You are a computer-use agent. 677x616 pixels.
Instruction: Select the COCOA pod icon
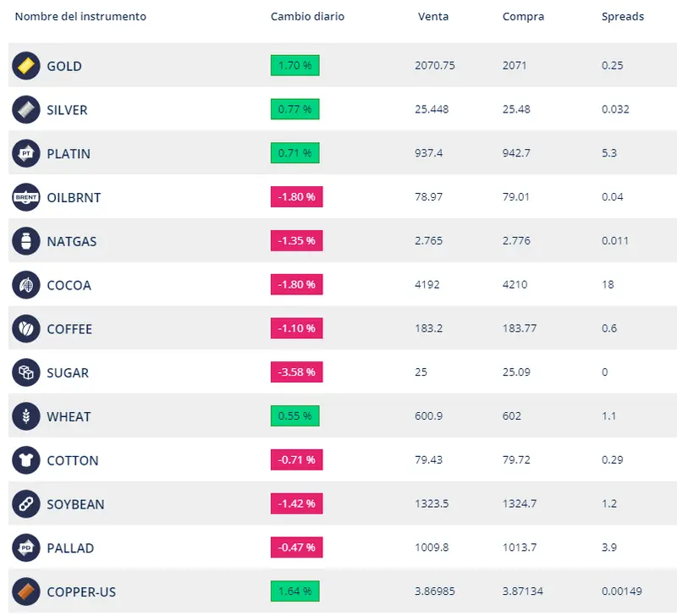pos(26,285)
